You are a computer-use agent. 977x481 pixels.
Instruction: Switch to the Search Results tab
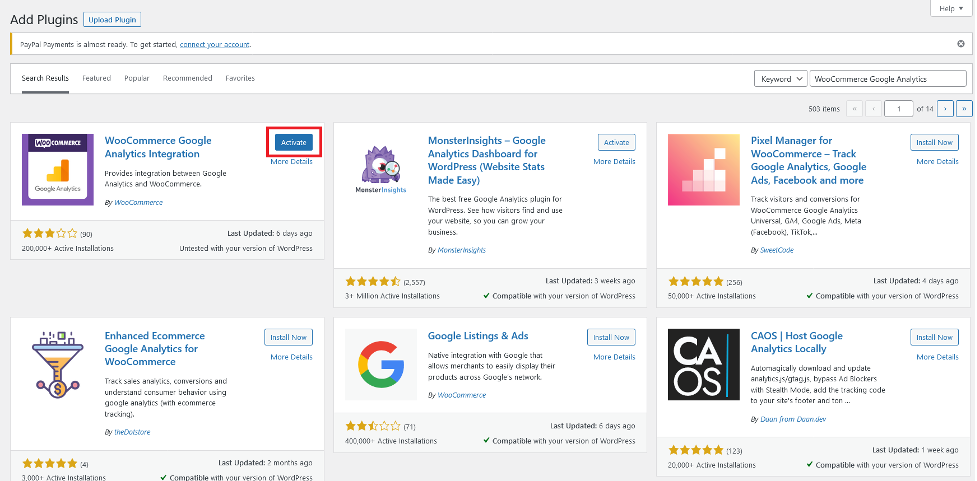(45, 79)
